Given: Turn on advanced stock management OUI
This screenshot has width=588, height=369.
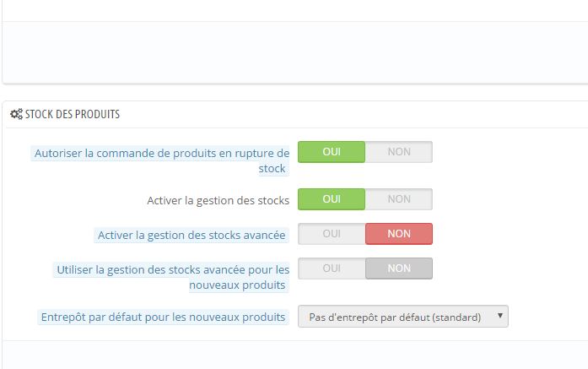Looking at the screenshot, I should click(x=332, y=234).
